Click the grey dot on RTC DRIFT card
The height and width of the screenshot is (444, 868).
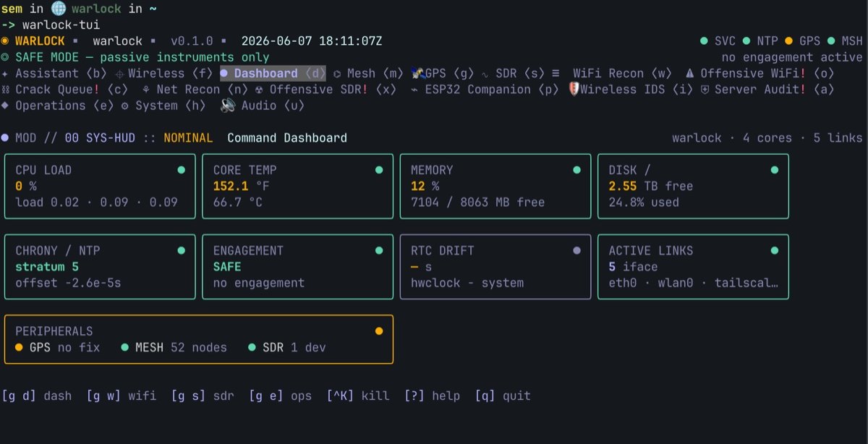(x=576, y=250)
